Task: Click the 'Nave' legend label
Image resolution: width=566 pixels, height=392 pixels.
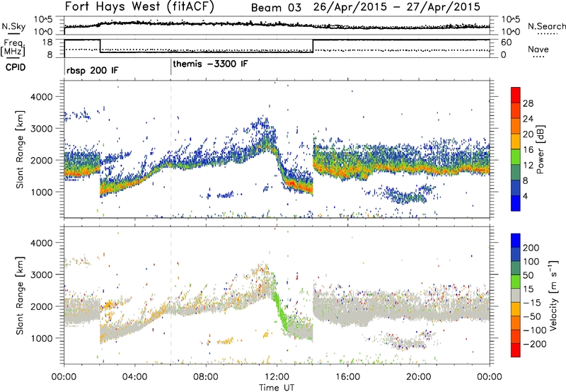Action: click(x=538, y=49)
